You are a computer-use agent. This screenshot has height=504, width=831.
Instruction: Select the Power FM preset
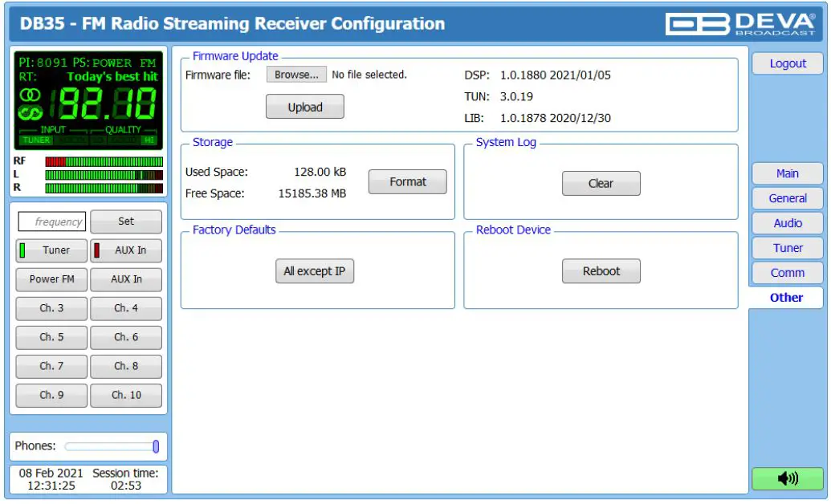pos(51,279)
